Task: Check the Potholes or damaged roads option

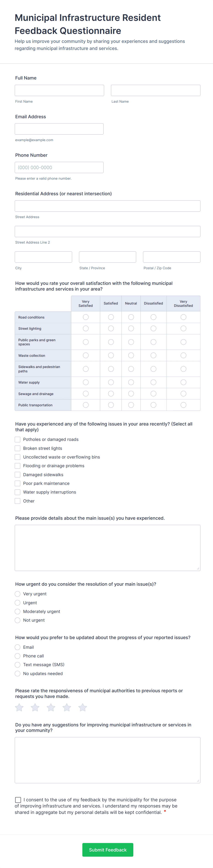Action: (x=18, y=439)
